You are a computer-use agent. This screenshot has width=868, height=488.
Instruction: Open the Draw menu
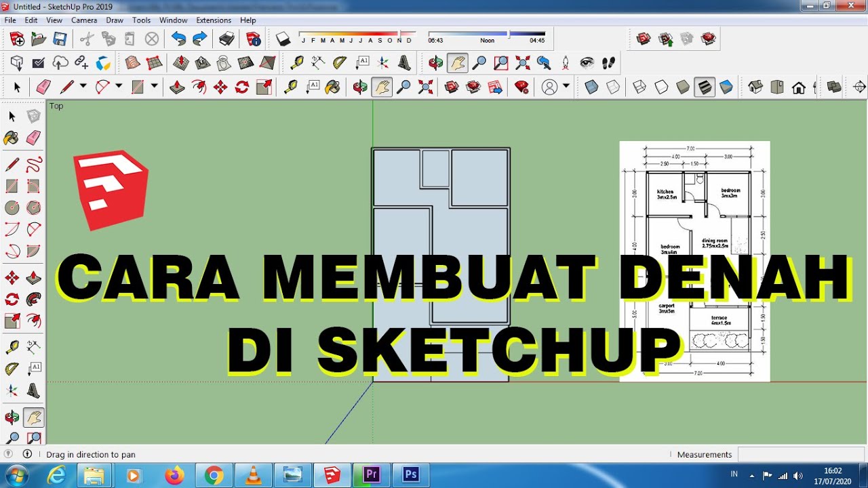[x=115, y=20]
